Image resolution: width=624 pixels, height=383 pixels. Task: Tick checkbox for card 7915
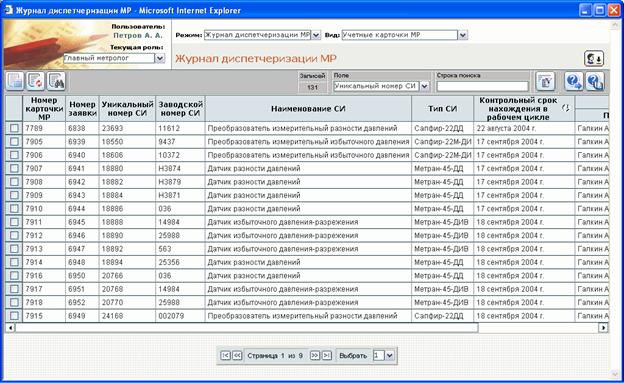coord(14,316)
